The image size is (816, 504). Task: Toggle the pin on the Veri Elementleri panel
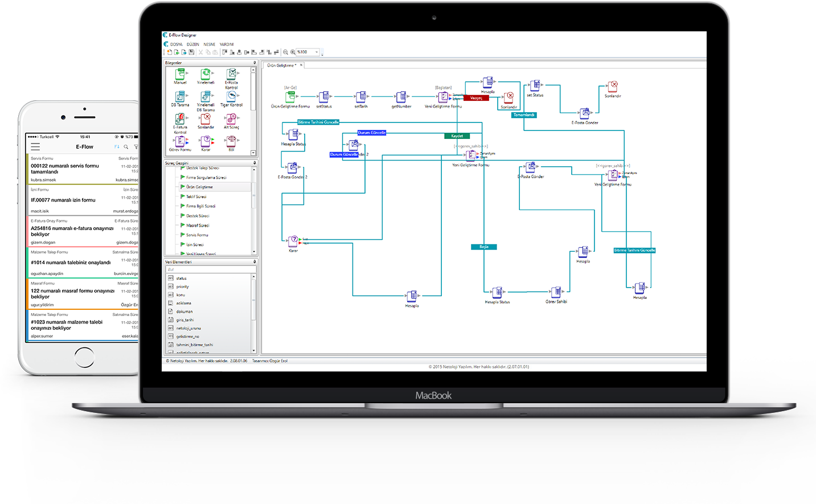pos(255,262)
